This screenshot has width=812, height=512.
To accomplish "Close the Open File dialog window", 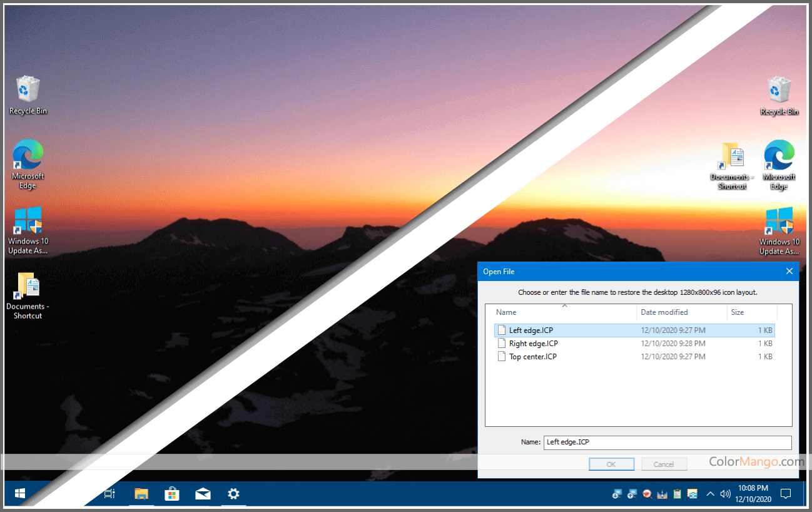I will point(789,272).
